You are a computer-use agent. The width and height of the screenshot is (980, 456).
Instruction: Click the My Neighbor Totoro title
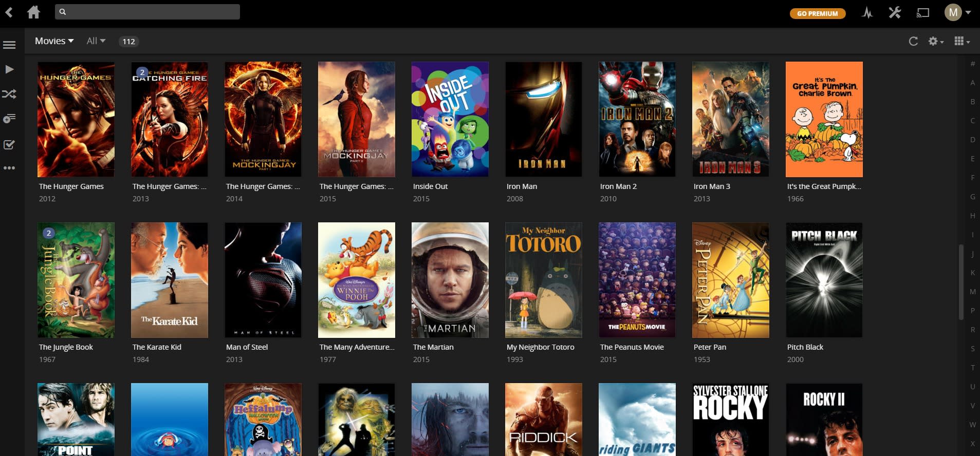tap(540, 347)
